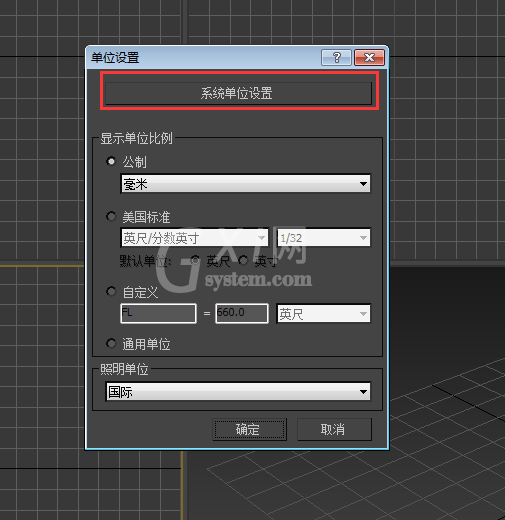Click the 单位设置 dialog title text
Image resolution: width=505 pixels, height=520 pixels.
click(115, 58)
